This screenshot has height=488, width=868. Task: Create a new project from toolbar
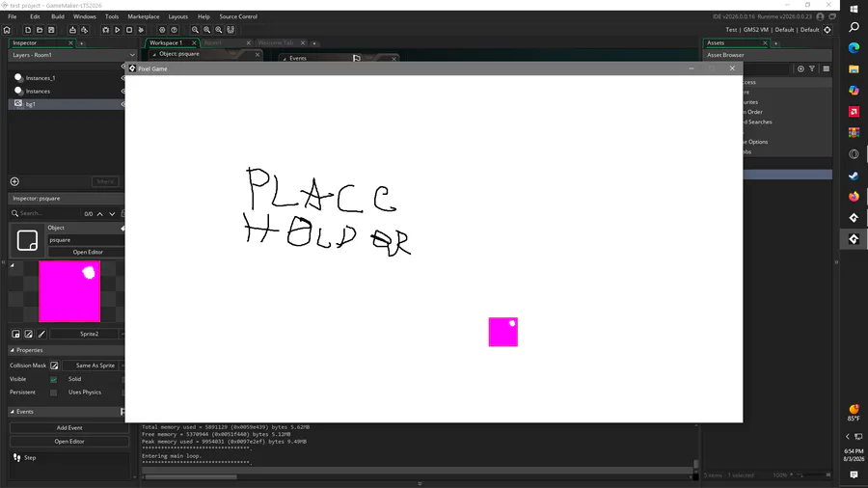tap(28, 30)
